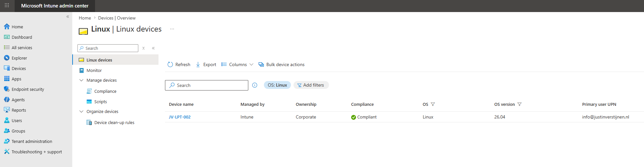644x167 pixels.
Task: Click the Reports icon in sidebar
Action: (x=7, y=110)
